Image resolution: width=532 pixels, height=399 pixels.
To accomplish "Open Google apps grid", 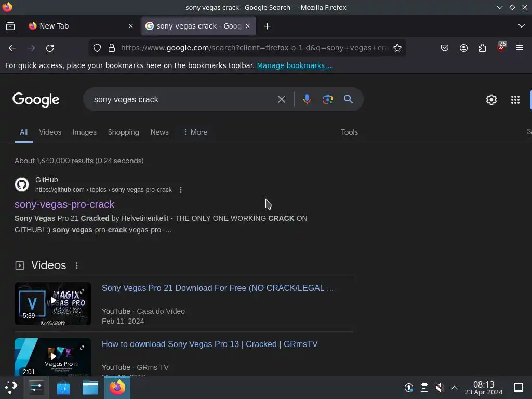I will pos(515,100).
